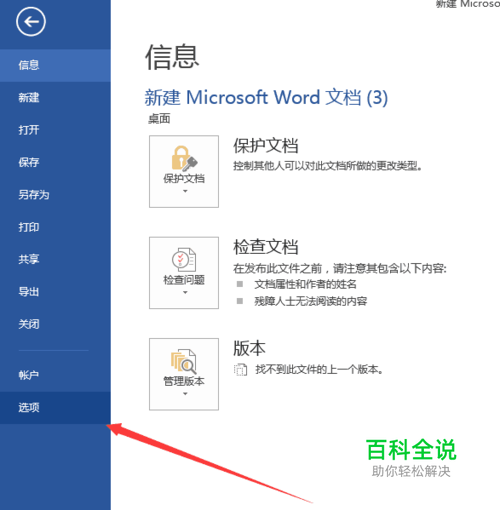Open the 保护文档 dropdown arrow
The image size is (500, 510).
pyautogui.click(x=185, y=191)
